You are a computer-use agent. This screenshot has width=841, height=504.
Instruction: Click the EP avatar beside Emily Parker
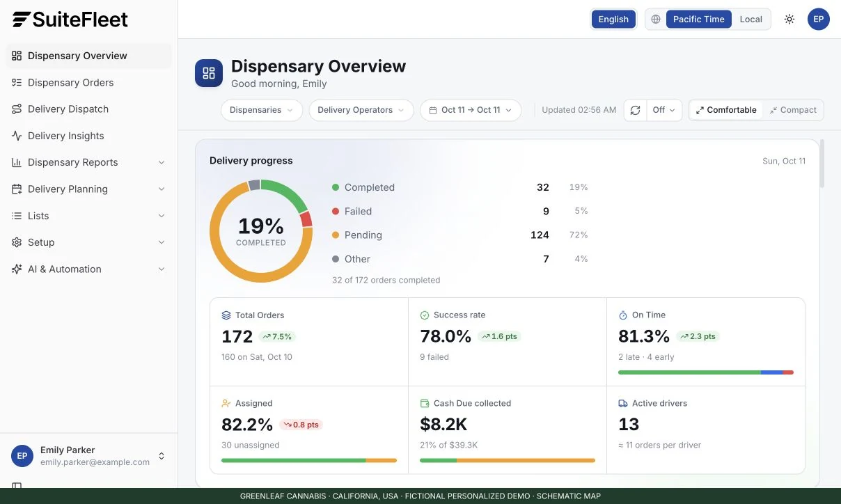[22, 456]
